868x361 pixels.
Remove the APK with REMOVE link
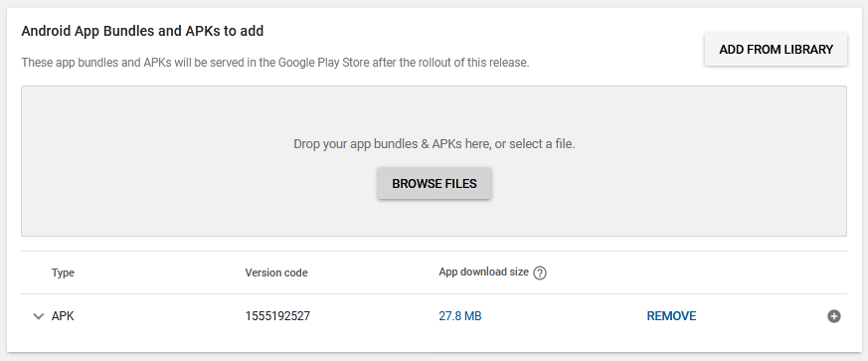[671, 316]
